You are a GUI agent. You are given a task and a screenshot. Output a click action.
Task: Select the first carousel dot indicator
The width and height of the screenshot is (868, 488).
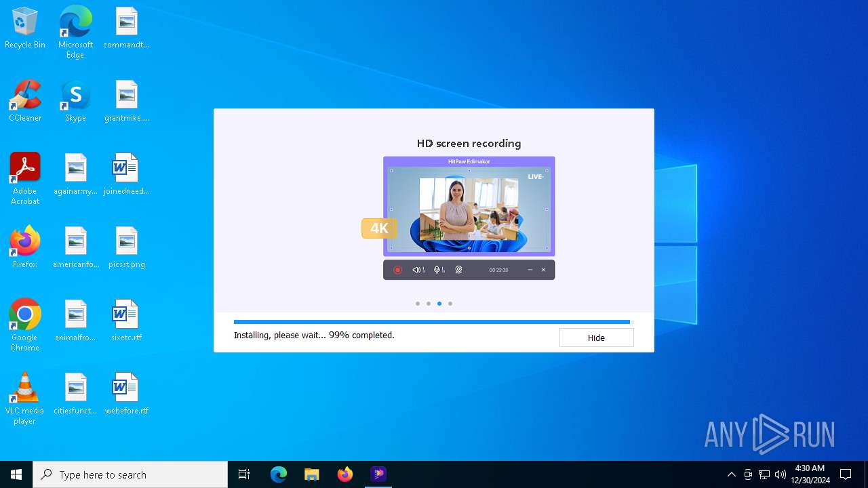[418, 304]
